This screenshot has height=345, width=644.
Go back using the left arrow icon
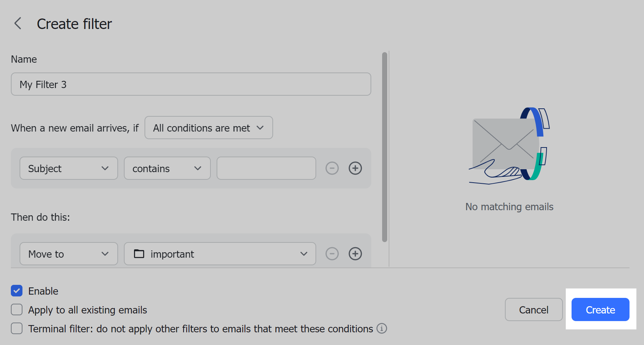click(18, 24)
